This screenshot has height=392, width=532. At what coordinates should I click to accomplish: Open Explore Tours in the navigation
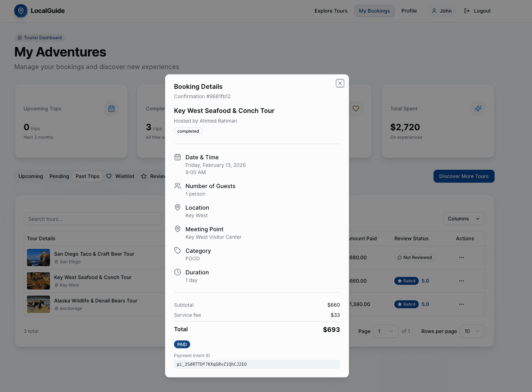pos(331,11)
